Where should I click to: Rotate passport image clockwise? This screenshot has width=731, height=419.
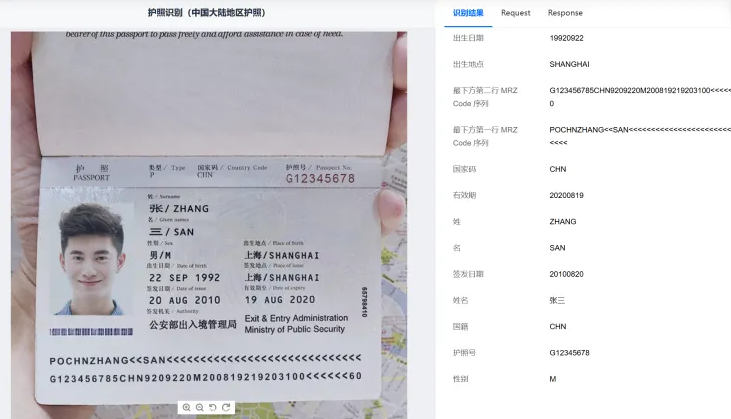tap(226, 407)
